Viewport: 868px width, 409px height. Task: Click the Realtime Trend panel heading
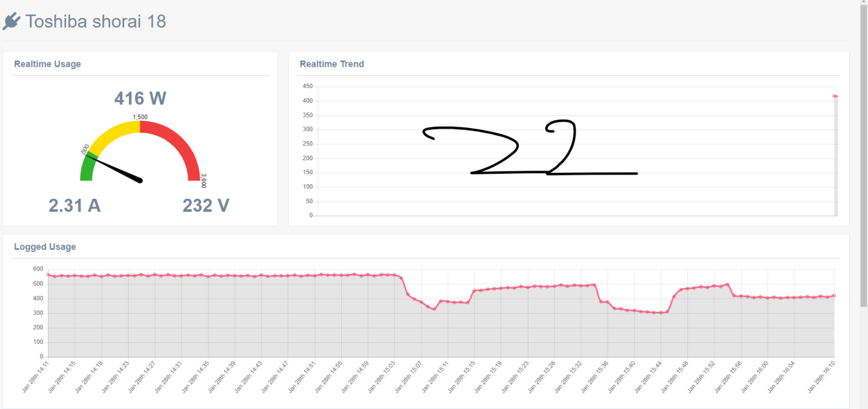[x=331, y=64]
